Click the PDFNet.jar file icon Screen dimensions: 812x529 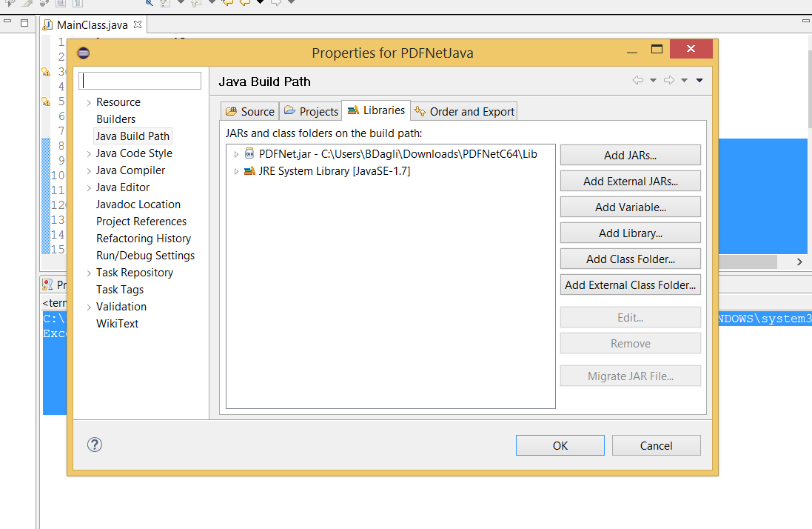(249, 153)
